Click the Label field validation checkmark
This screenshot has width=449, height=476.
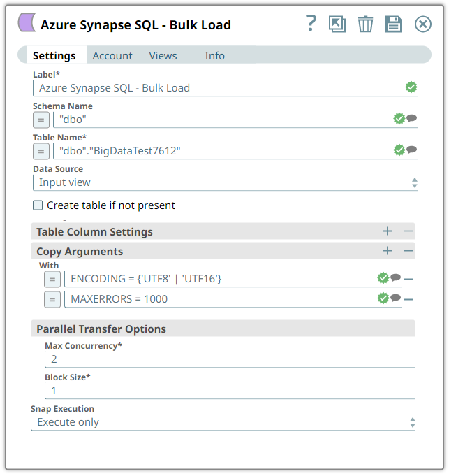pos(411,87)
